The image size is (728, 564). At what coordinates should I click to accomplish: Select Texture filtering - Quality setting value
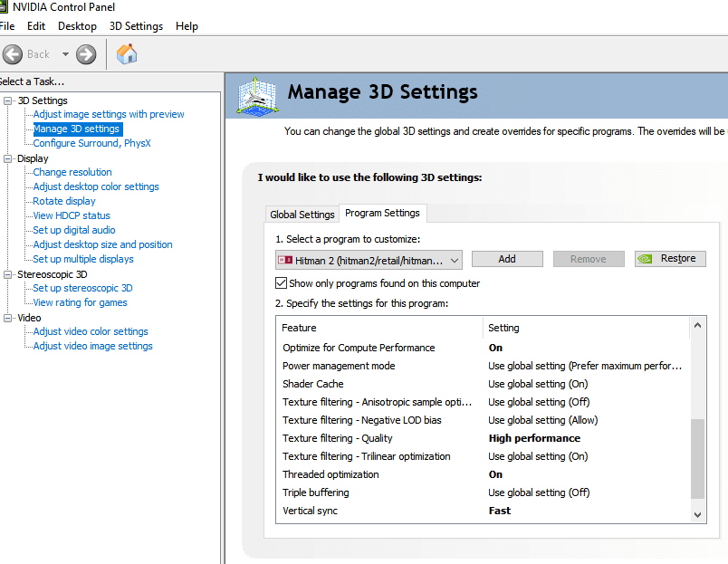point(534,438)
